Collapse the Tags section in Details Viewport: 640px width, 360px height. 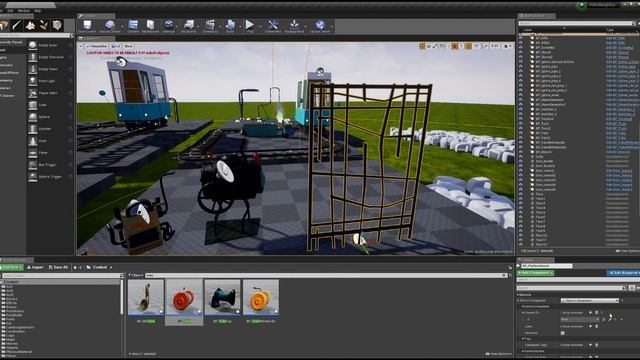click(522, 339)
